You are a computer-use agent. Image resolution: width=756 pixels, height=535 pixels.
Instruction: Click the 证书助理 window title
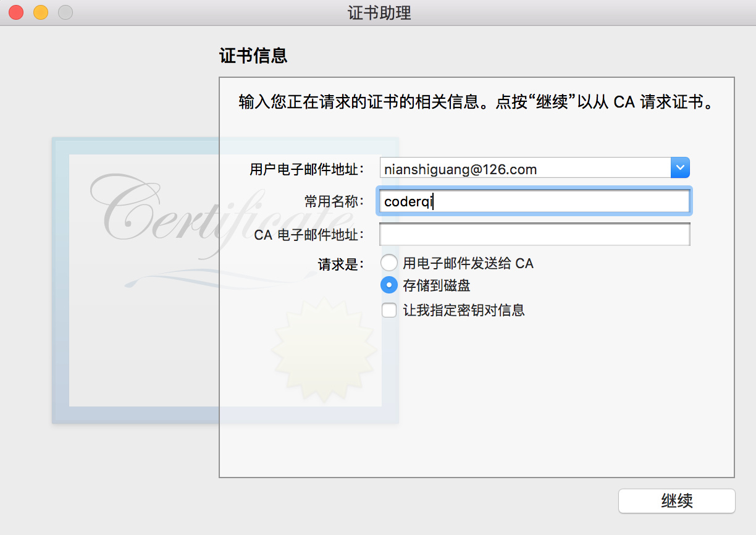point(379,12)
